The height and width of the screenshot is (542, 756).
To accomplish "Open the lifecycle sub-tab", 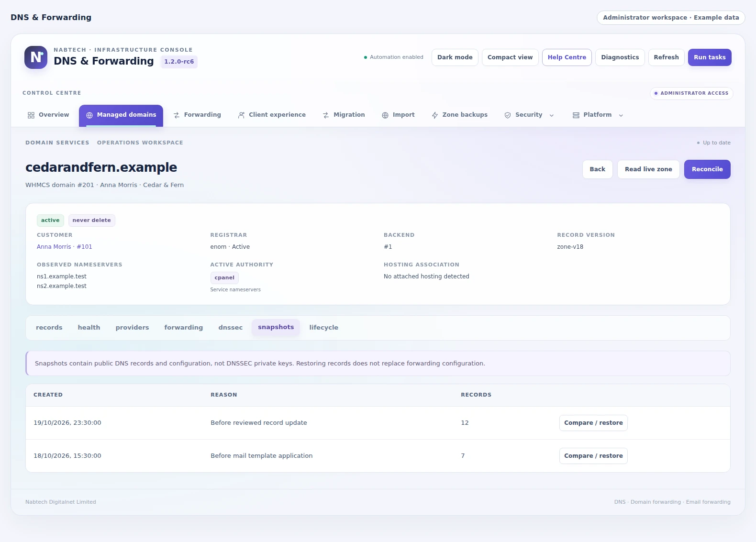I will (324, 328).
